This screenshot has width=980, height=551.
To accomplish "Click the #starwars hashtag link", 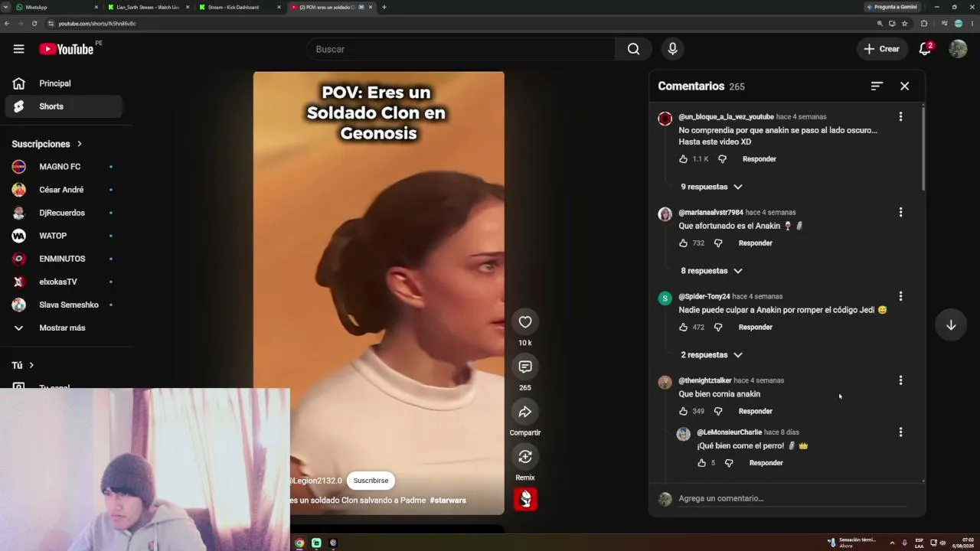I will [x=448, y=500].
